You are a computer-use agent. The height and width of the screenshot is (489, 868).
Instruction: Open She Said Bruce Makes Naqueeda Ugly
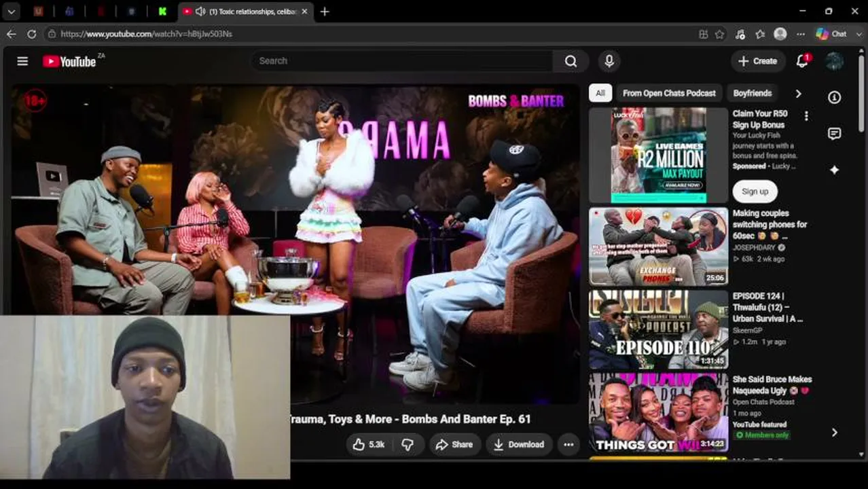click(772, 385)
